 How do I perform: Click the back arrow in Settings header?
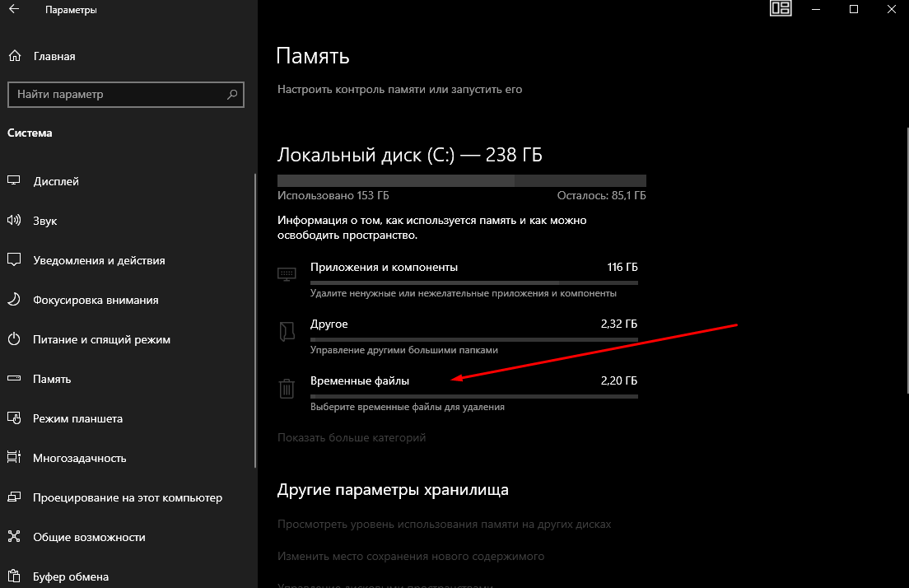[14, 11]
